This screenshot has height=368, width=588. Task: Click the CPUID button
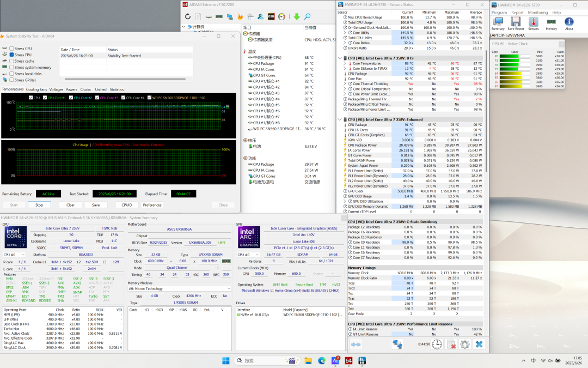[x=127, y=205]
